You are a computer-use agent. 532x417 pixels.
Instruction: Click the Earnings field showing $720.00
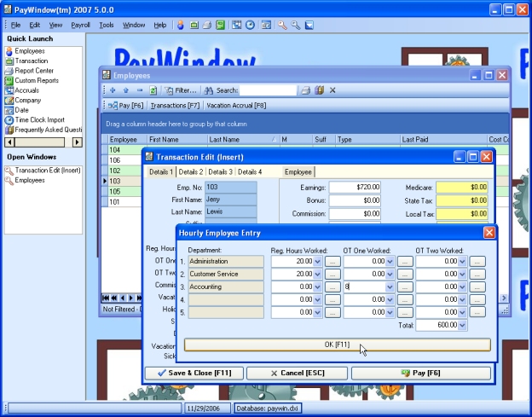pyautogui.click(x=355, y=188)
